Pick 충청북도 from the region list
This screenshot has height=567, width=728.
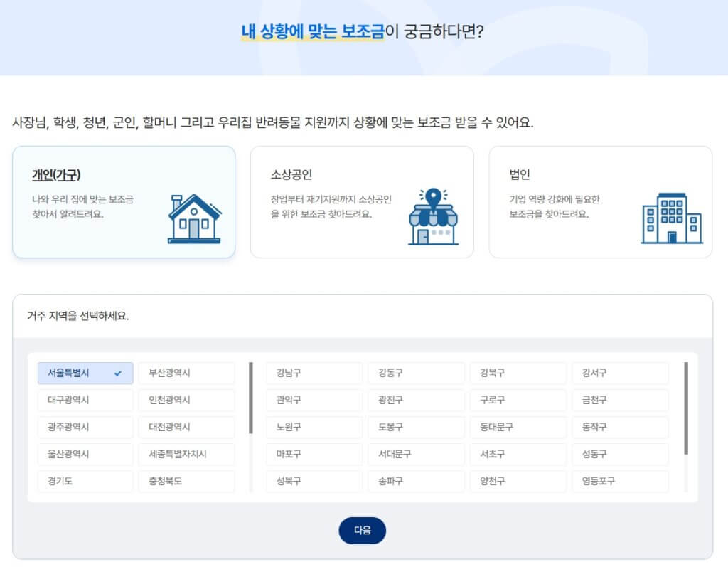click(186, 481)
